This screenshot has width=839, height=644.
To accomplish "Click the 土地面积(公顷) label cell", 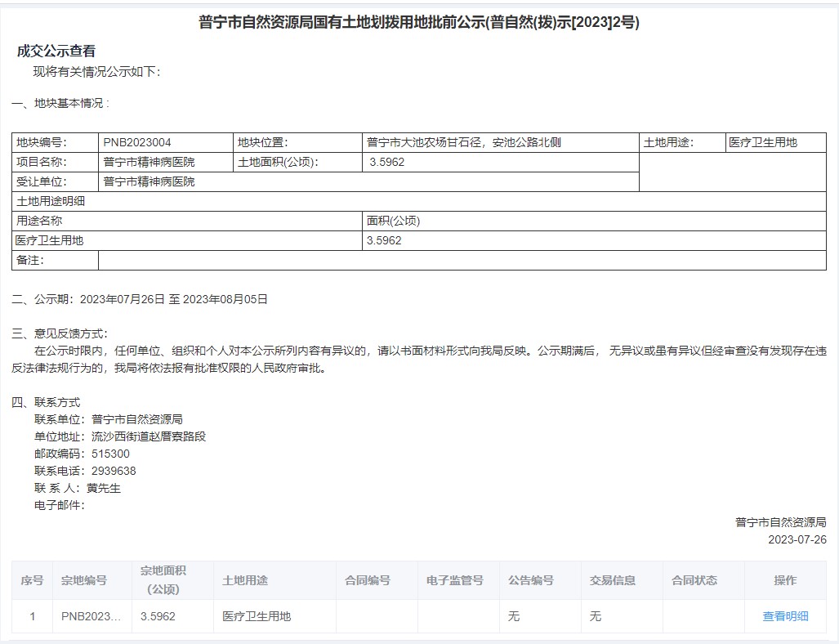I will [x=297, y=162].
